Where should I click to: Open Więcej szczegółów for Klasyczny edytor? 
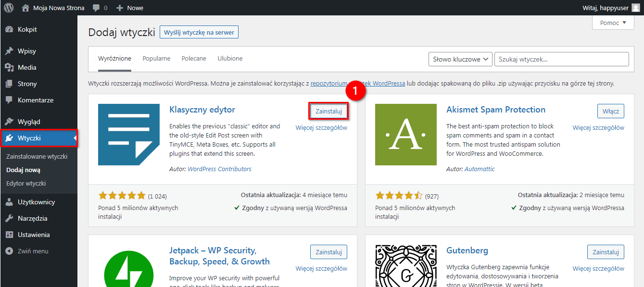pos(321,127)
